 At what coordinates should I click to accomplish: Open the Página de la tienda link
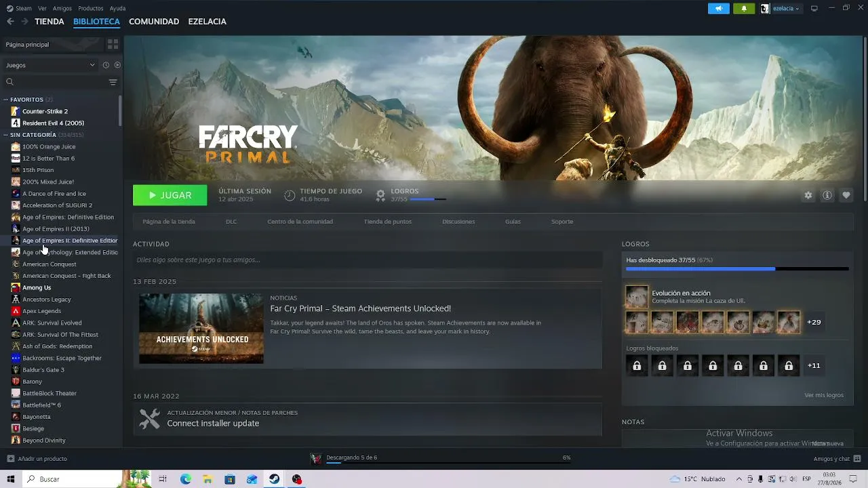(169, 222)
